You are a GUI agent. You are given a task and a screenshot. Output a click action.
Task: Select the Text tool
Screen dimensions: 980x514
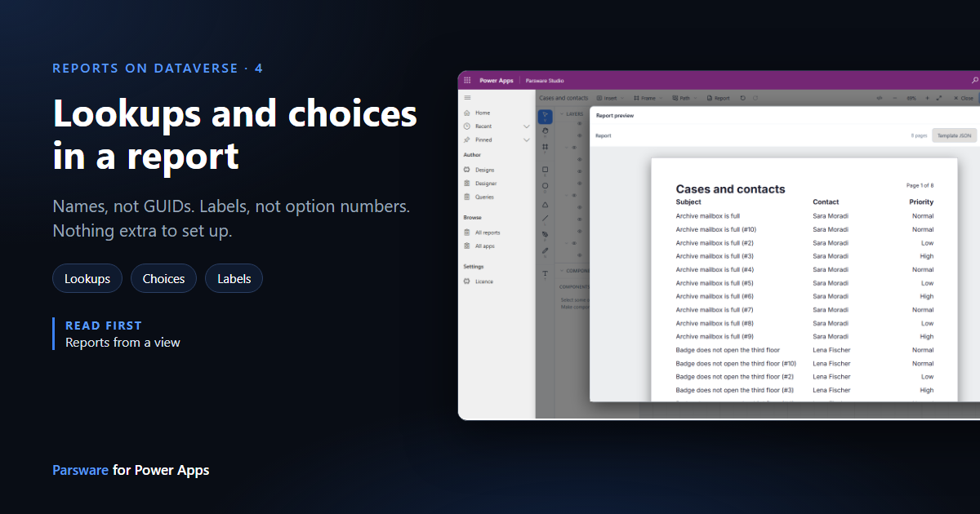pyautogui.click(x=546, y=273)
